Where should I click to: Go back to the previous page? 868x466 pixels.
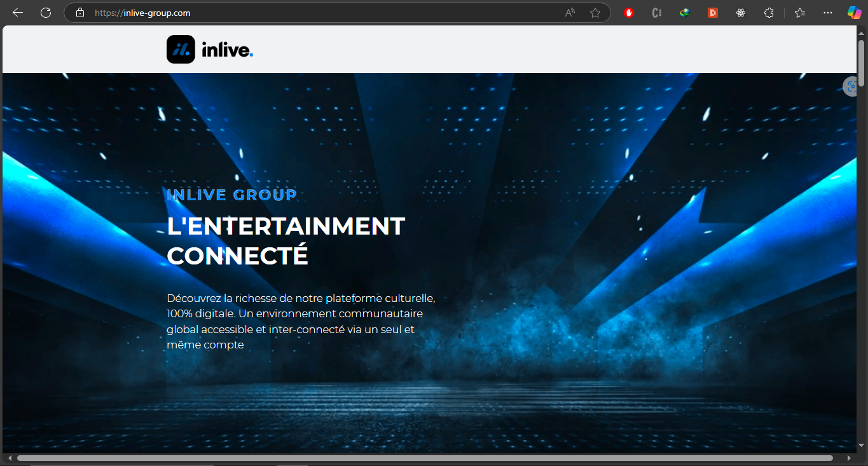click(x=18, y=13)
